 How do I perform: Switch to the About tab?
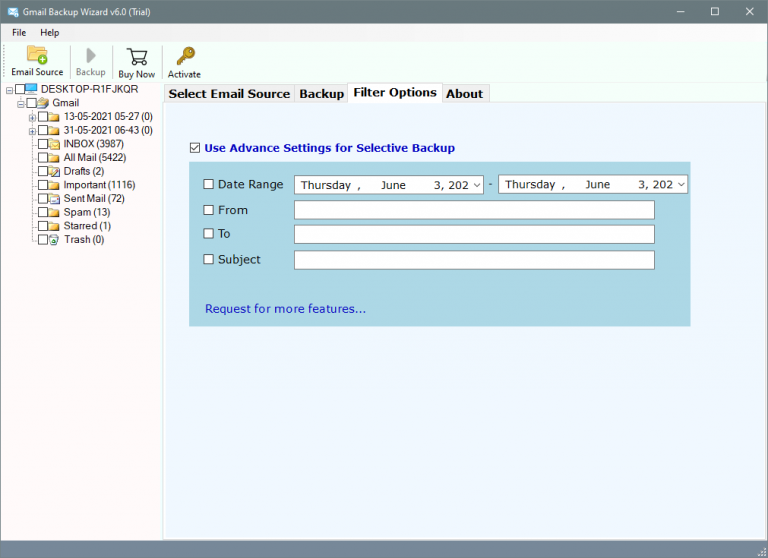pos(464,94)
